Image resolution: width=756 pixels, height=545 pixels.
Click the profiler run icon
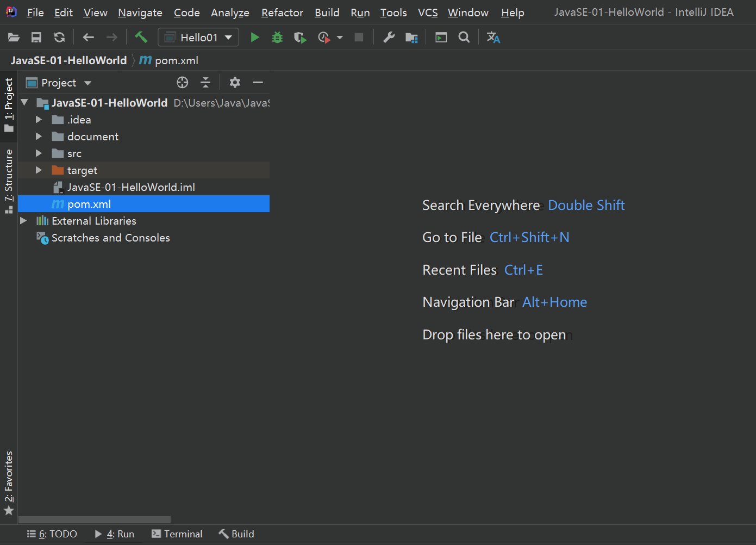[x=324, y=38]
